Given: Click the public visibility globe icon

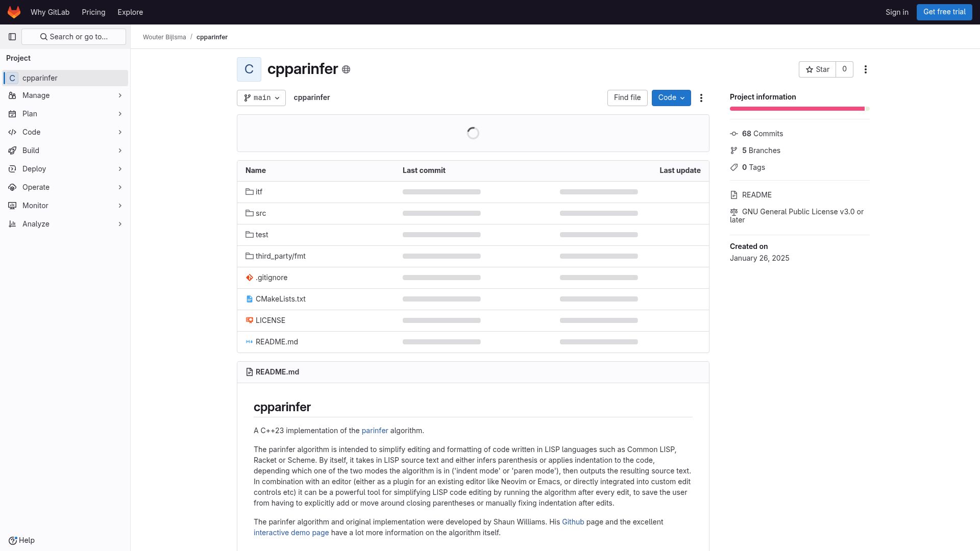Looking at the screenshot, I should tap(346, 69).
